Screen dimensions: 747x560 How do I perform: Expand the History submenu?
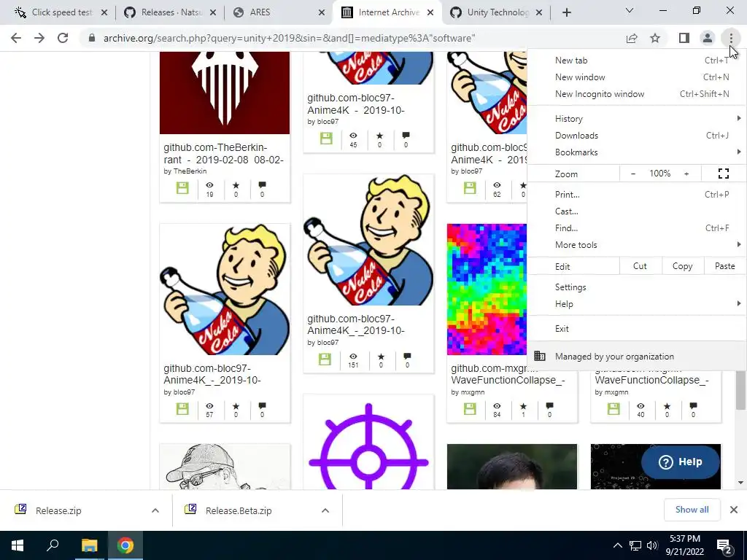coord(637,119)
